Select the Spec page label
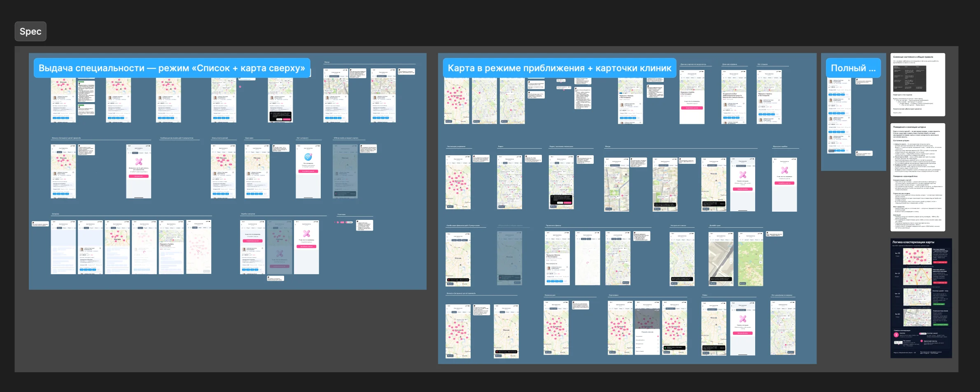This screenshot has height=392, width=980. (30, 31)
